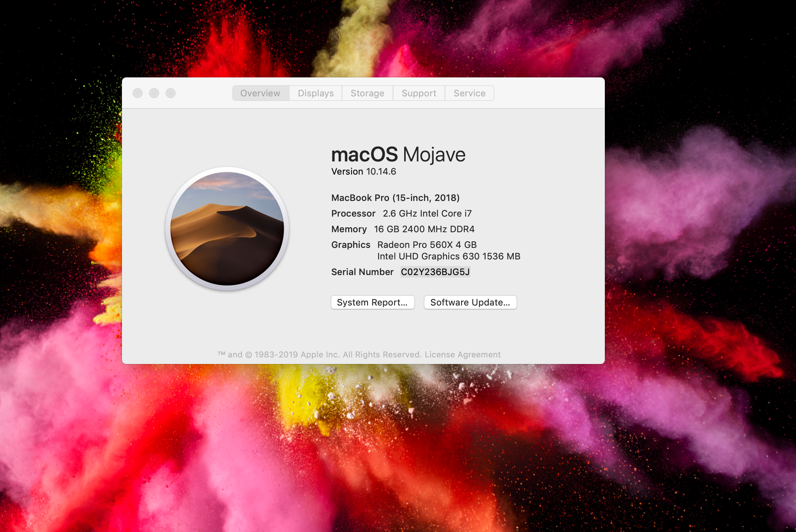Image resolution: width=796 pixels, height=532 pixels.
Task: Click the third gray zoom window button
Action: point(171,93)
